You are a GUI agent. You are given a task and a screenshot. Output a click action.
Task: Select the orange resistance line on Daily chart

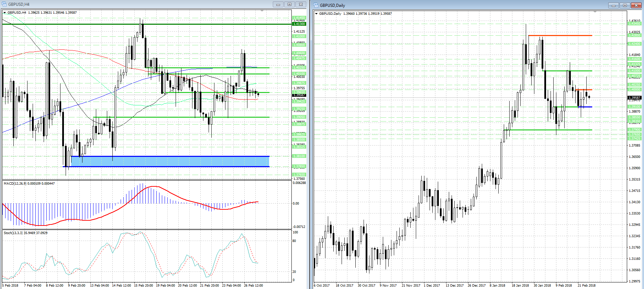[560, 35]
